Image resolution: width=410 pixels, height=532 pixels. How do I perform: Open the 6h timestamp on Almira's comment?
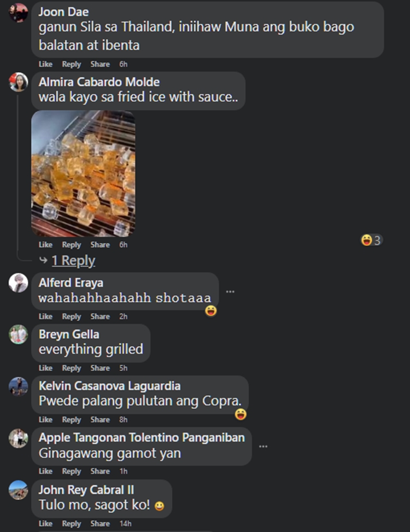[124, 245]
